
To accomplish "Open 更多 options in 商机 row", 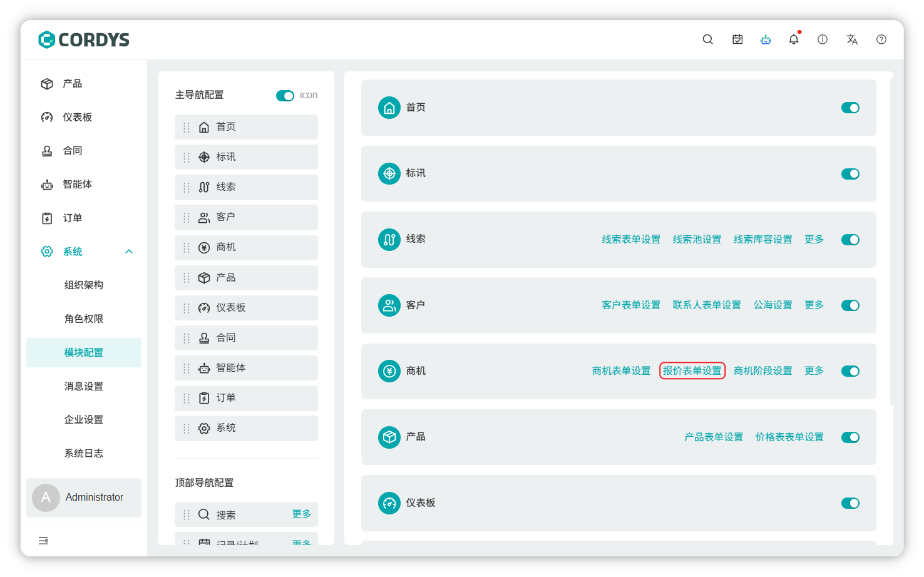I will click(814, 370).
